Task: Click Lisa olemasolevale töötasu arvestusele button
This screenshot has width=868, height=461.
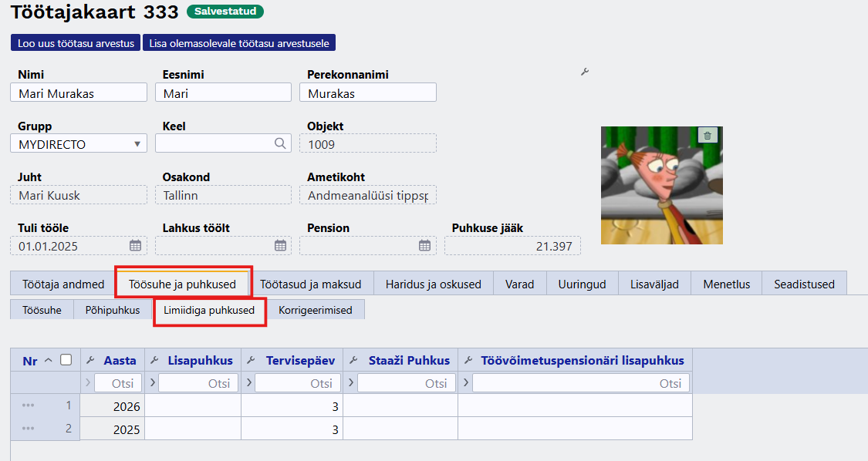Action: [239, 43]
